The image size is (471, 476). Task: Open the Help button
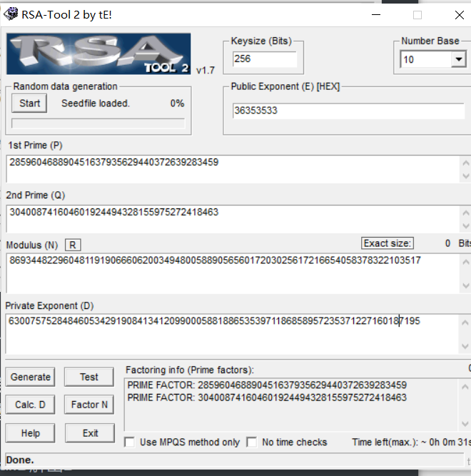pos(31,433)
